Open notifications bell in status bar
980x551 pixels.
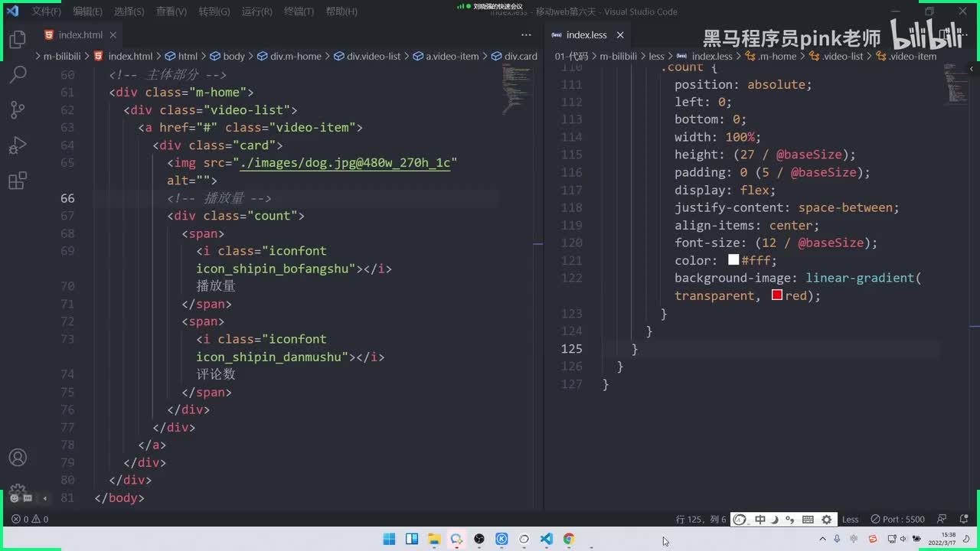[x=964, y=519]
